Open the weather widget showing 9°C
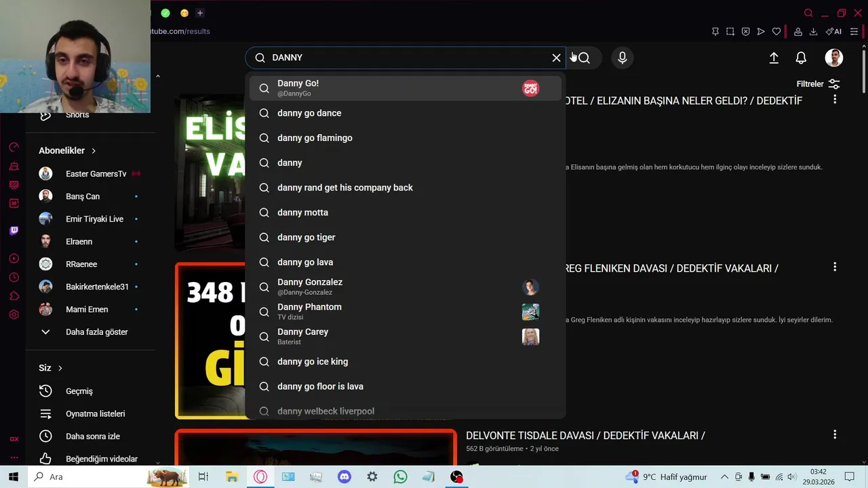Viewport: 868px width, 488px height. click(x=667, y=476)
